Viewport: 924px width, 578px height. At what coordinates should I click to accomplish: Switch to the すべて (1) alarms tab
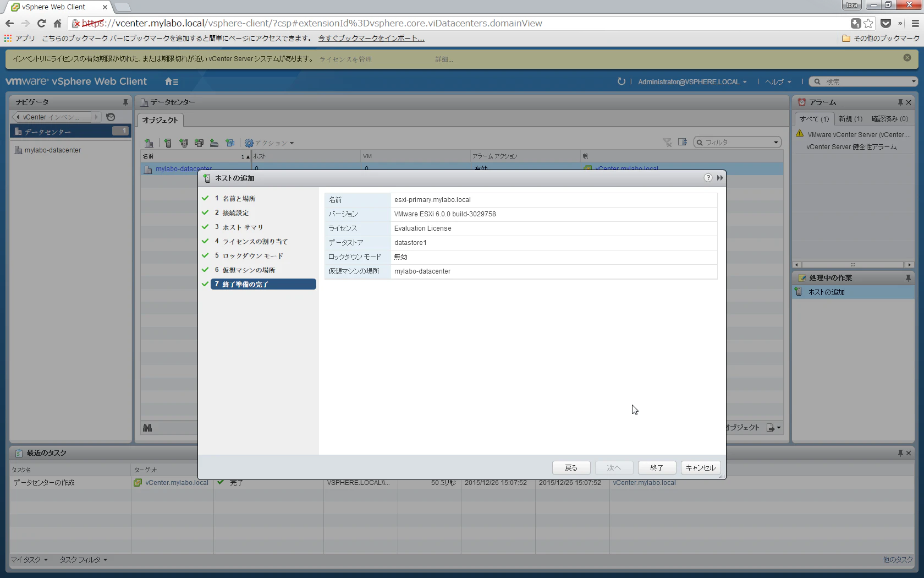[x=814, y=119]
